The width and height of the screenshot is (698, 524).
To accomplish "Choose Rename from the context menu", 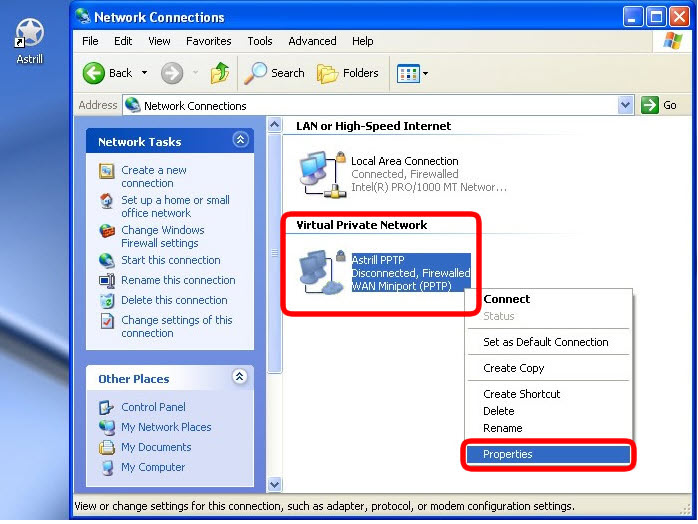I will 548,428.
